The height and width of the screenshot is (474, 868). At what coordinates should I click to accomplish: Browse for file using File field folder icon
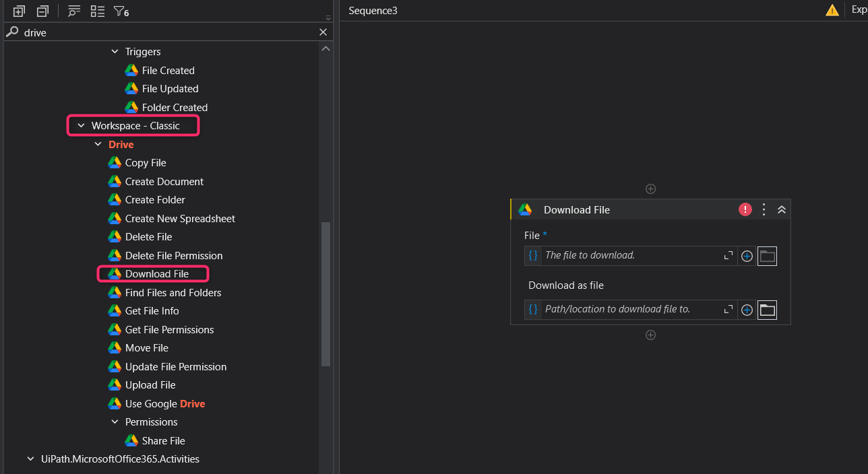click(x=767, y=256)
